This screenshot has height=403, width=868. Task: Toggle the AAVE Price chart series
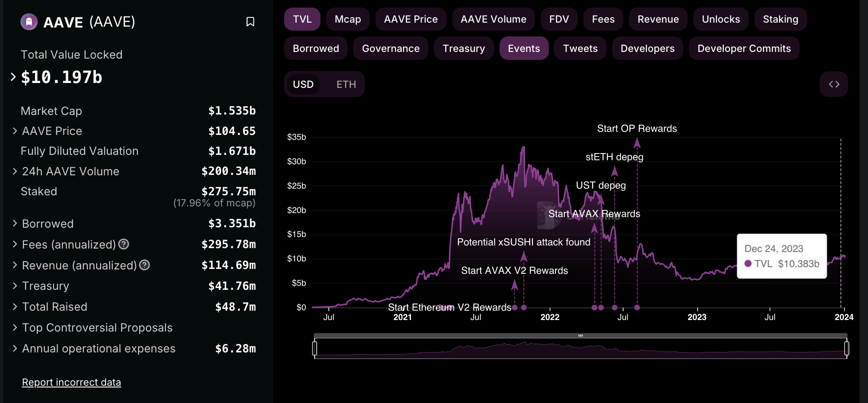(411, 19)
